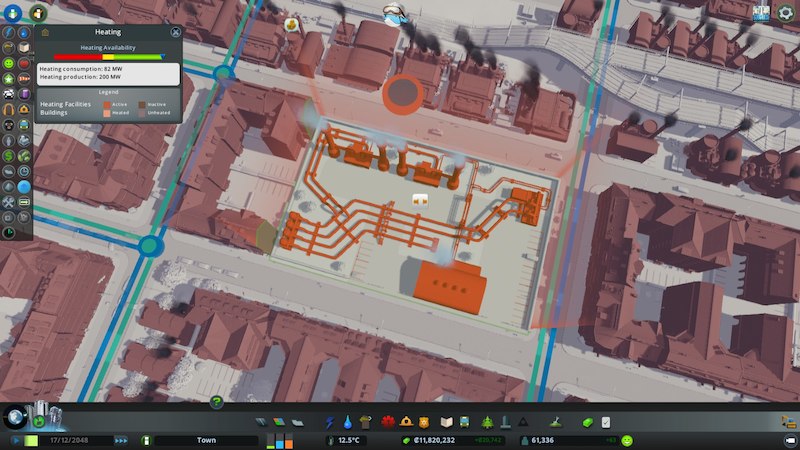This screenshot has height=450, width=800.
Task: Click the Town city name field
Action: [x=206, y=440]
